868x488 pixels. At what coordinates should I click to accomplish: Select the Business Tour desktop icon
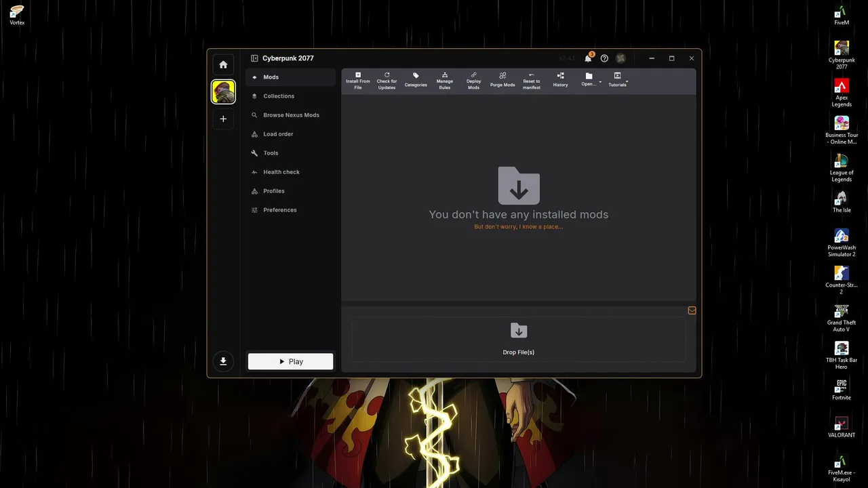click(842, 130)
